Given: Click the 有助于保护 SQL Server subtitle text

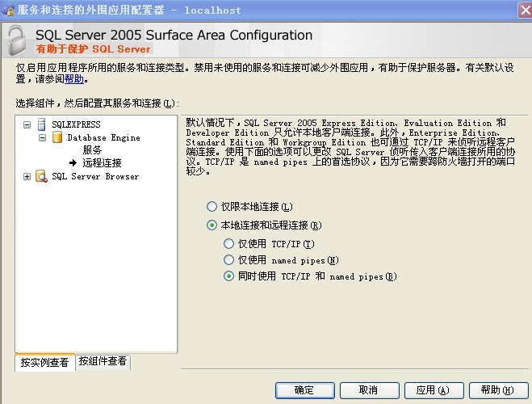Looking at the screenshot, I should point(94,49).
